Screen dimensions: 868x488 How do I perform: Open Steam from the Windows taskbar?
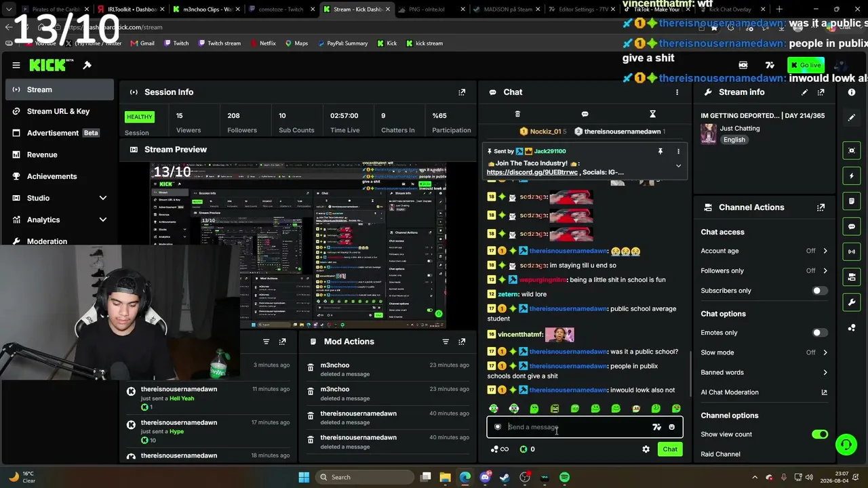[505, 477]
